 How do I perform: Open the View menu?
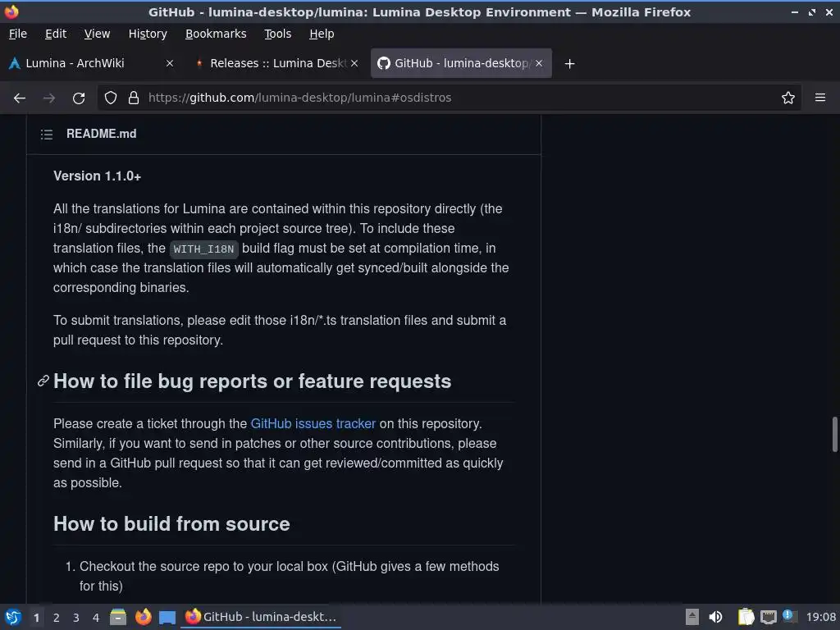point(97,34)
